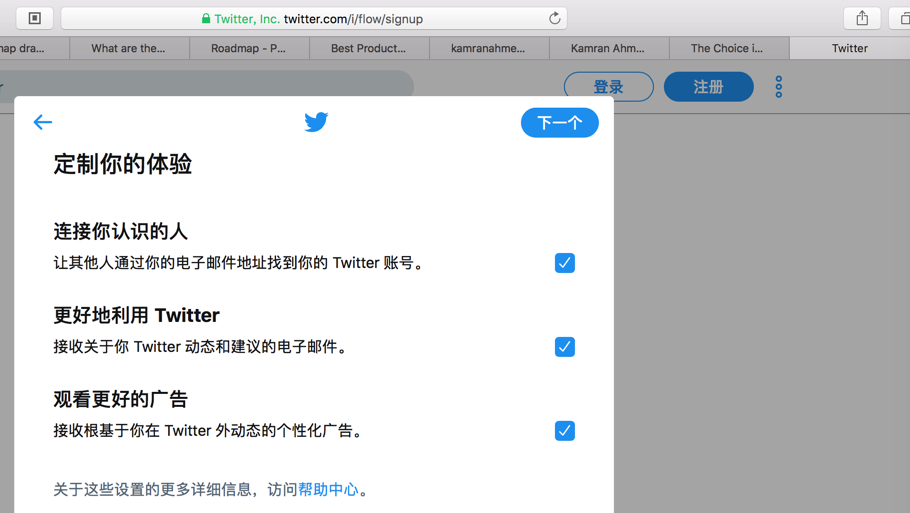Click the text 关于这些设置的更多详细信息
This screenshot has height=513, width=910.
click(152, 489)
